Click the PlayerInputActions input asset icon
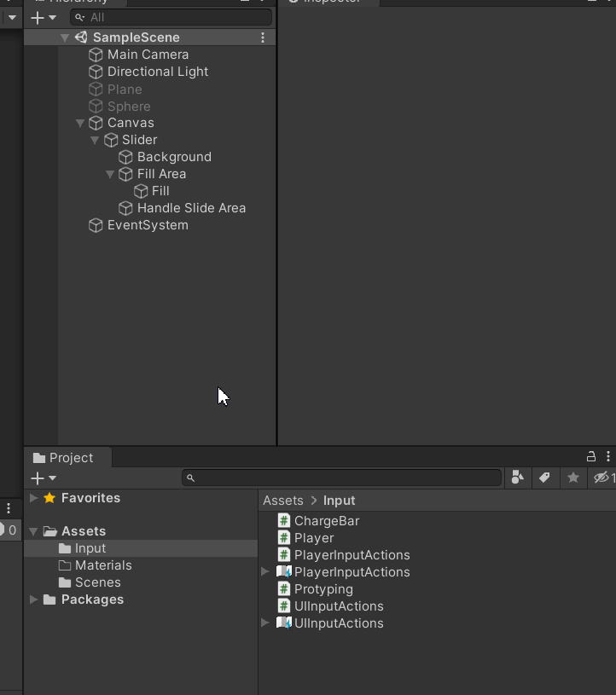The image size is (616, 695). (284, 572)
